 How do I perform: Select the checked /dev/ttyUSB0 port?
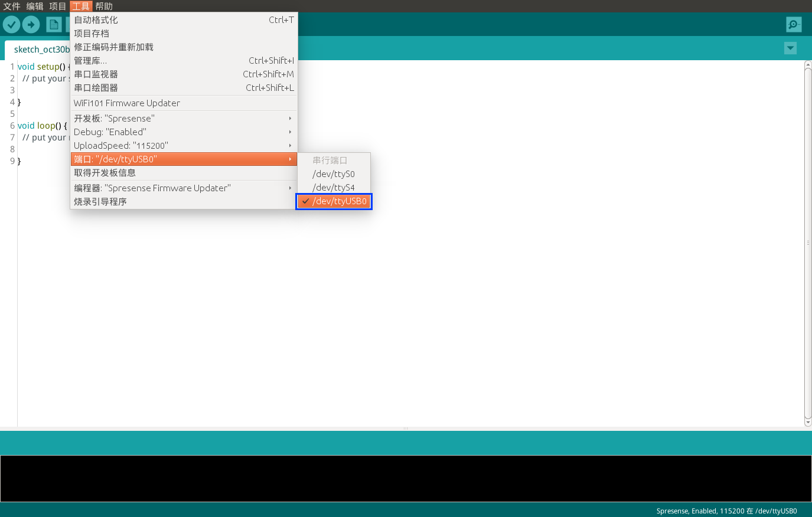click(334, 201)
